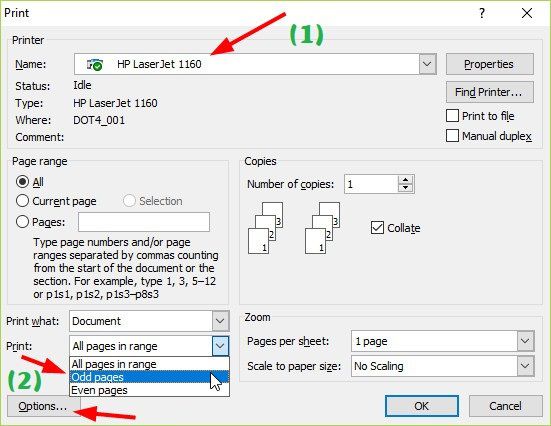Select the Pages radio button

[x=22, y=222]
